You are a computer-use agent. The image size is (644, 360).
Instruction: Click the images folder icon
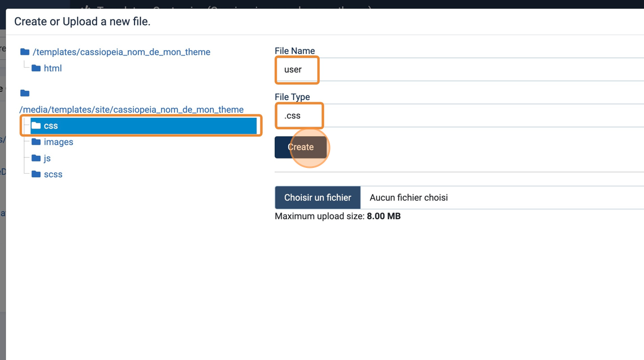click(36, 141)
